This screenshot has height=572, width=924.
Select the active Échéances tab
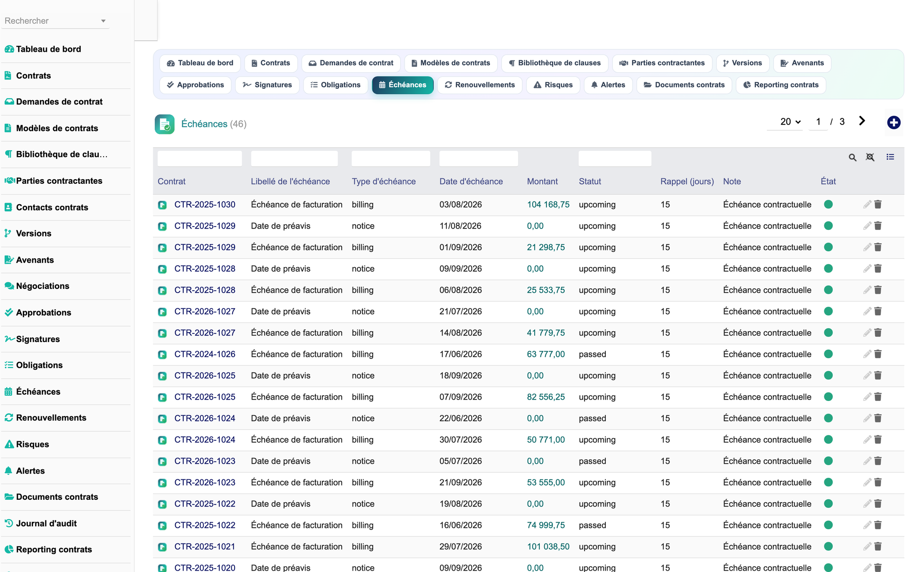(403, 85)
